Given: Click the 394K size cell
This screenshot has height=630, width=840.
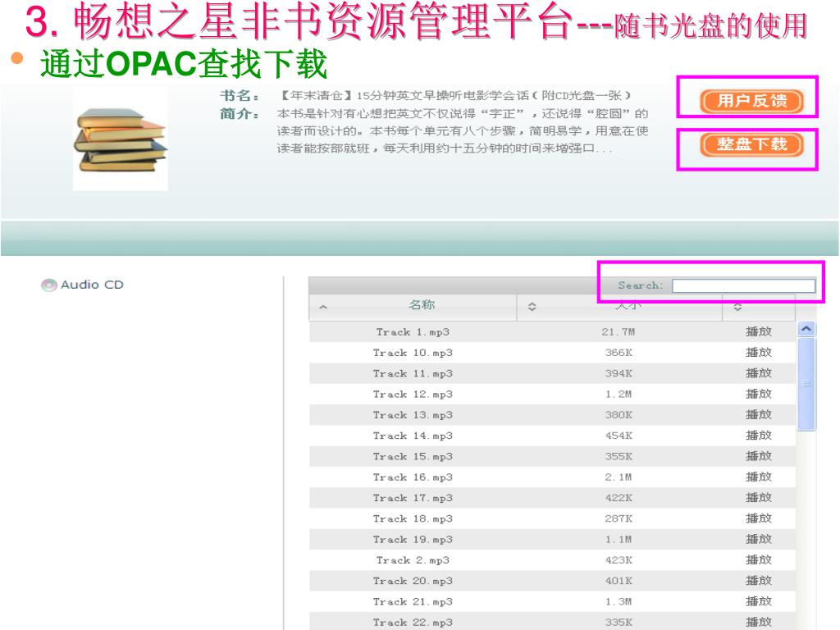Looking at the screenshot, I should (619, 373).
